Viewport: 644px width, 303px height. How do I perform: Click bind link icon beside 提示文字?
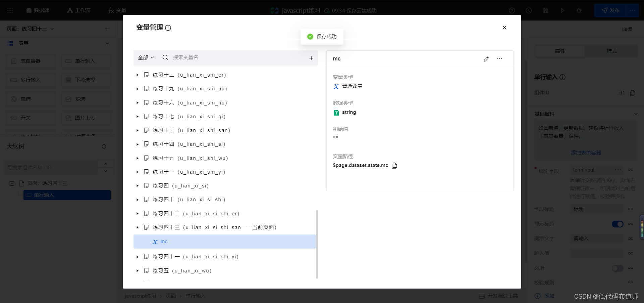(631, 239)
